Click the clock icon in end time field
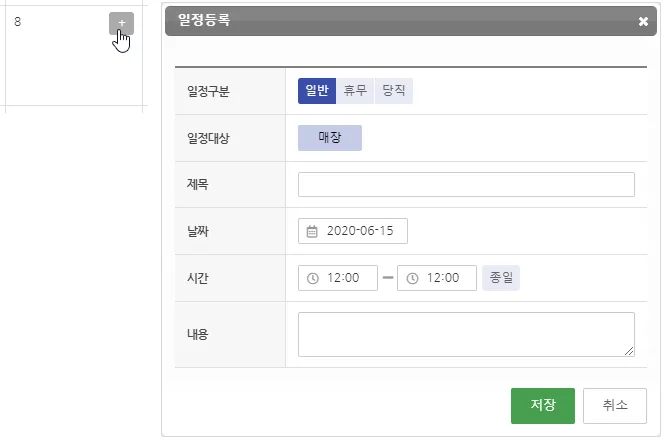 coord(412,278)
